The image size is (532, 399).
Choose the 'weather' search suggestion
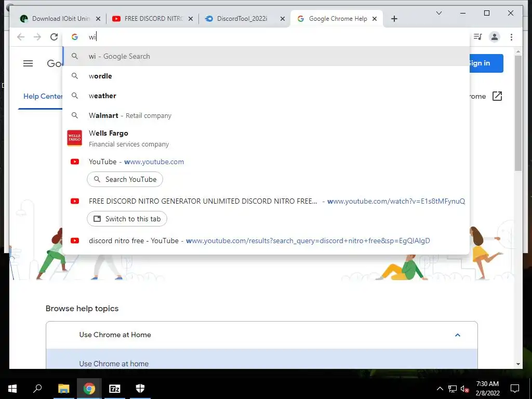click(x=267, y=96)
